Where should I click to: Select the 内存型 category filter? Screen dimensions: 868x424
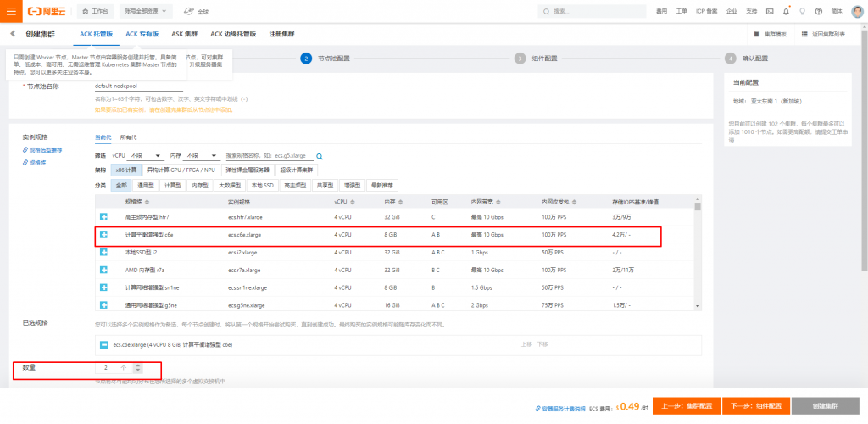click(198, 185)
